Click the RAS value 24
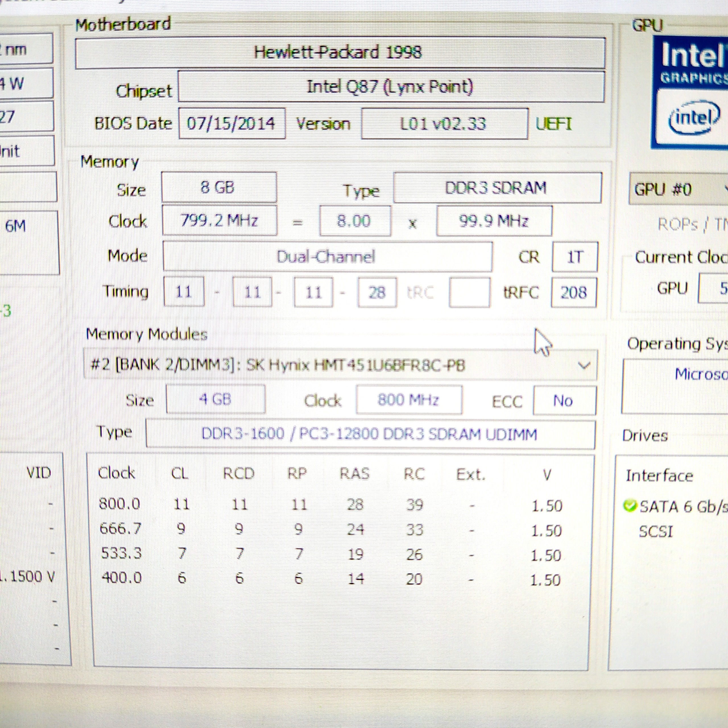 (x=355, y=530)
